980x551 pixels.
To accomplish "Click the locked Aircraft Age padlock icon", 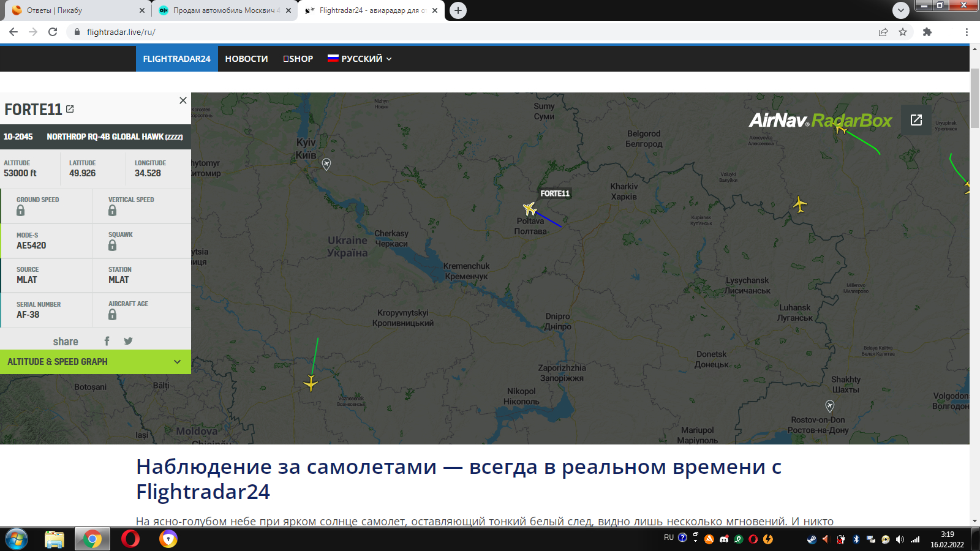I will (x=113, y=315).
